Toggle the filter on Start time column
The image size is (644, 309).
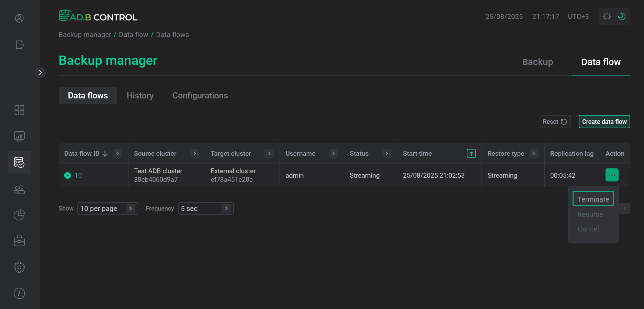point(471,154)
